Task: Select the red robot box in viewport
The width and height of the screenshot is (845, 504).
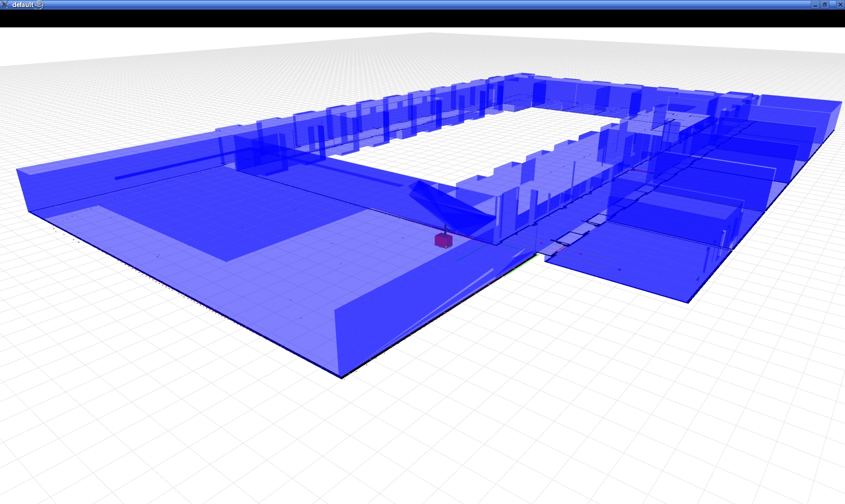Action: [444, 240]
